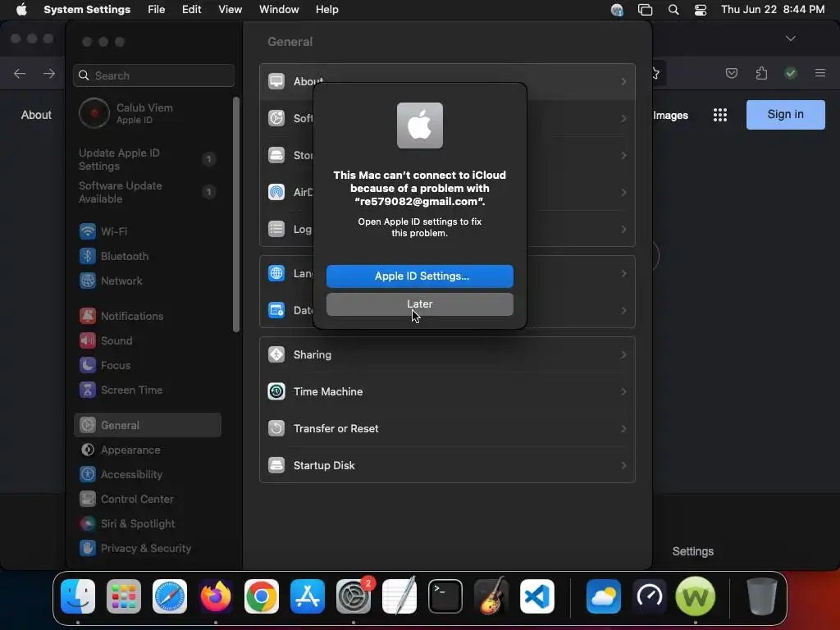This screenshot has height=630, width=840.
Task: Open the Sharing row in General
Action: 447,354
